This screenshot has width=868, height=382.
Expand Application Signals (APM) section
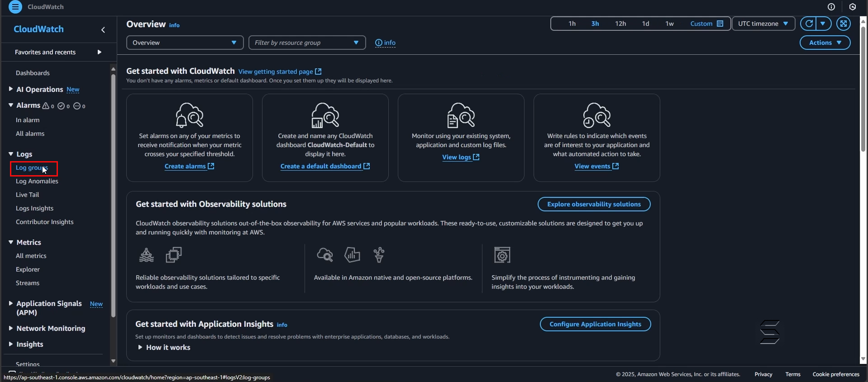point(10,303)
